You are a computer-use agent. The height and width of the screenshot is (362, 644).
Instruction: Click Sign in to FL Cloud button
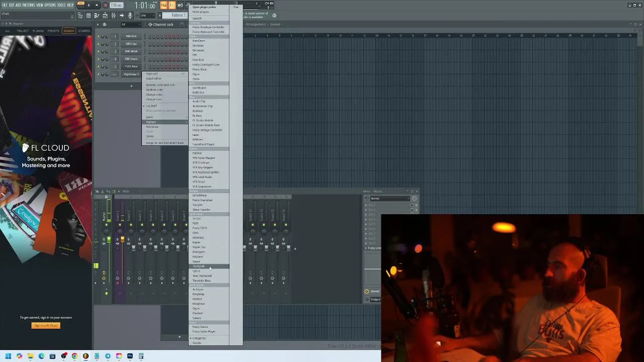[x=46, y=325]
